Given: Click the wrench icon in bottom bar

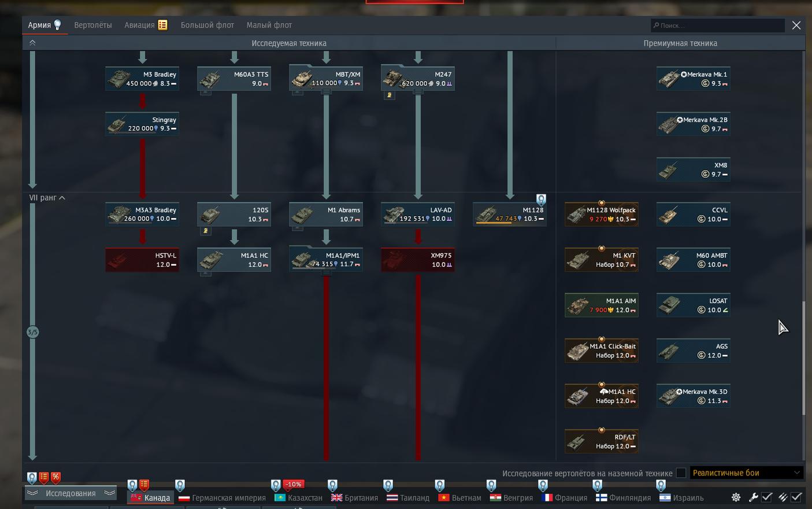Looking at the screenshot, I should click(753, 497).
